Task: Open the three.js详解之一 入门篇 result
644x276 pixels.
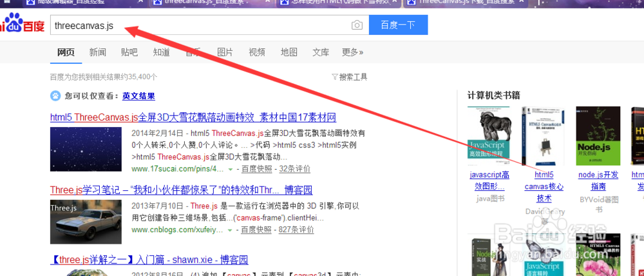Action: pos(149,260)
